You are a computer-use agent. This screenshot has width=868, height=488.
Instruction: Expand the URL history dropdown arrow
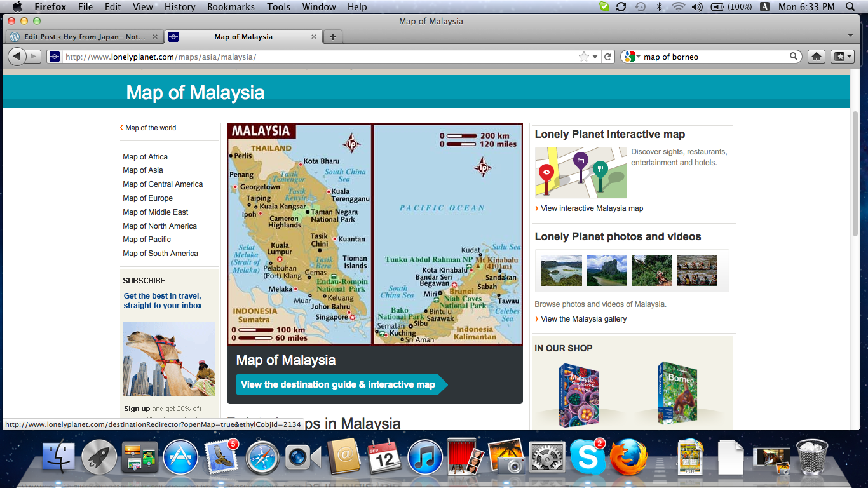coord(595,57)
